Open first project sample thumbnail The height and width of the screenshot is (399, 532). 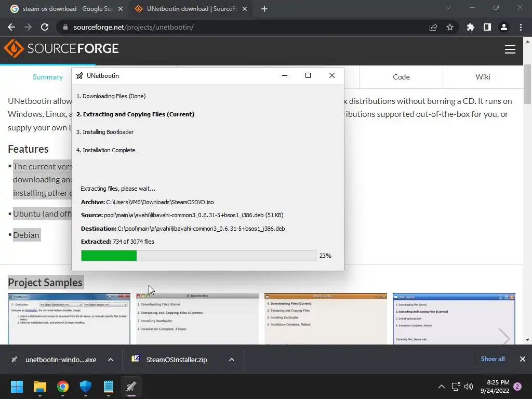[69, 319]
